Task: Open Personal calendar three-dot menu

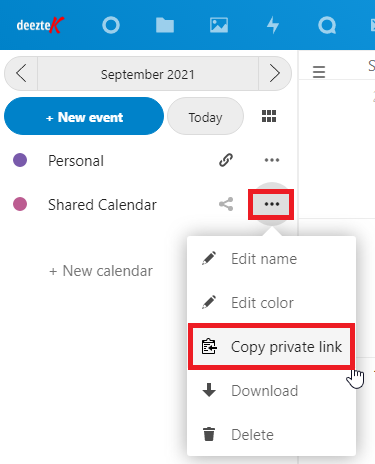Action: [x=272, y=160]
